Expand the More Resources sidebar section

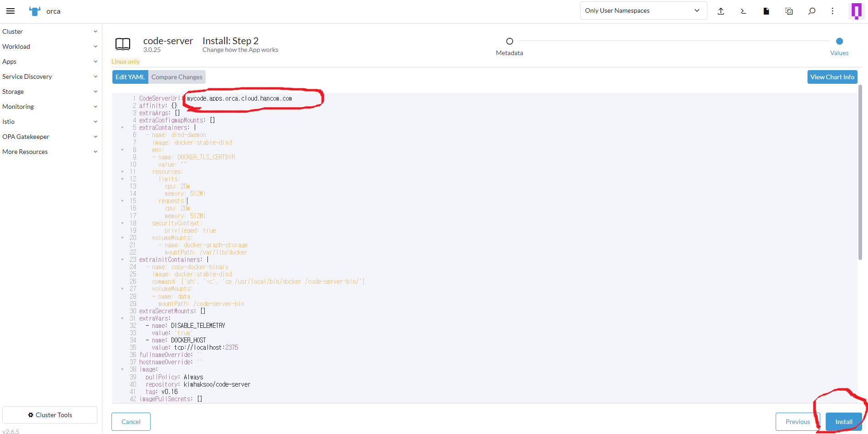51,152
